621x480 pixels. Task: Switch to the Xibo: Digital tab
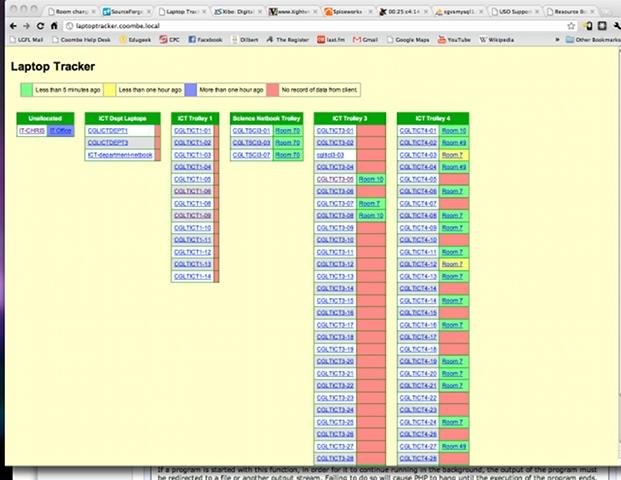(238, 11)
